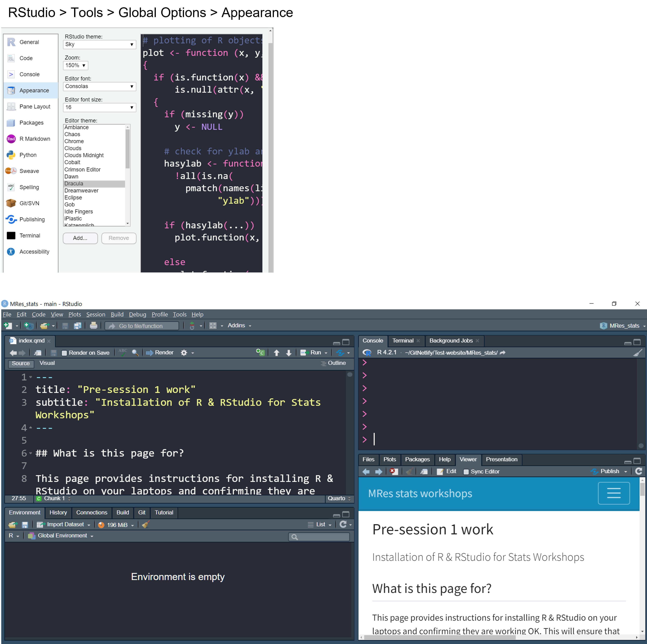Clear environment objects broom icon

(x=145, y=525)
